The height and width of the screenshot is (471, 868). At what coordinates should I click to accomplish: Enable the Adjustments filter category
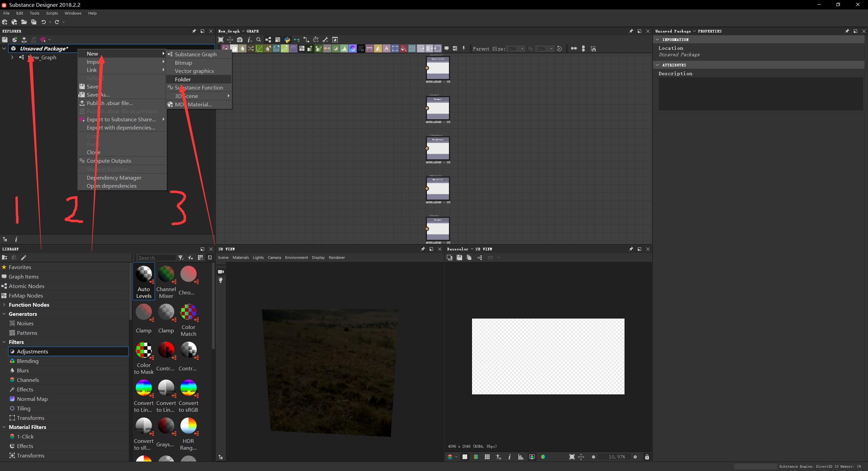(34, 351)
